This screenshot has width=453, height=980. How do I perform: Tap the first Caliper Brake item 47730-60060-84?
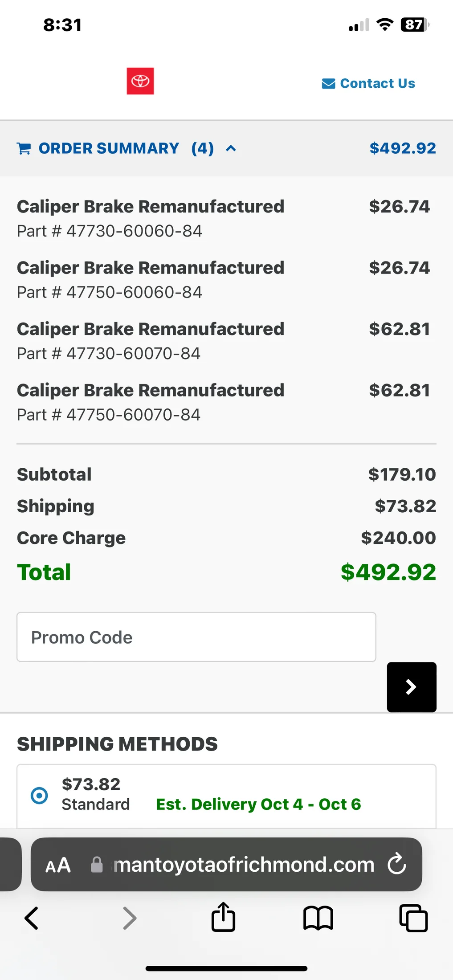click(151, 218)
